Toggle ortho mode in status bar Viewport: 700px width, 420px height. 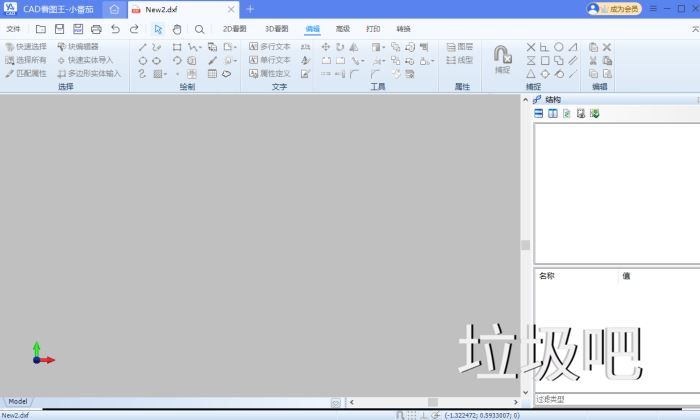coord(424,414)
